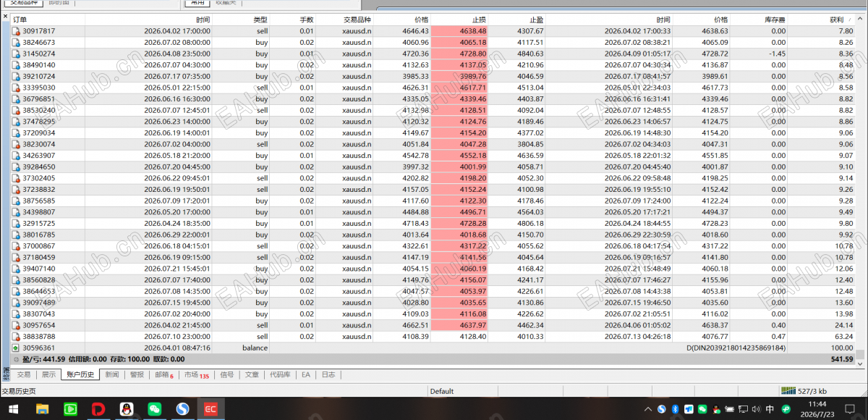Toggle the 中 input method indicator

point(770,409)
